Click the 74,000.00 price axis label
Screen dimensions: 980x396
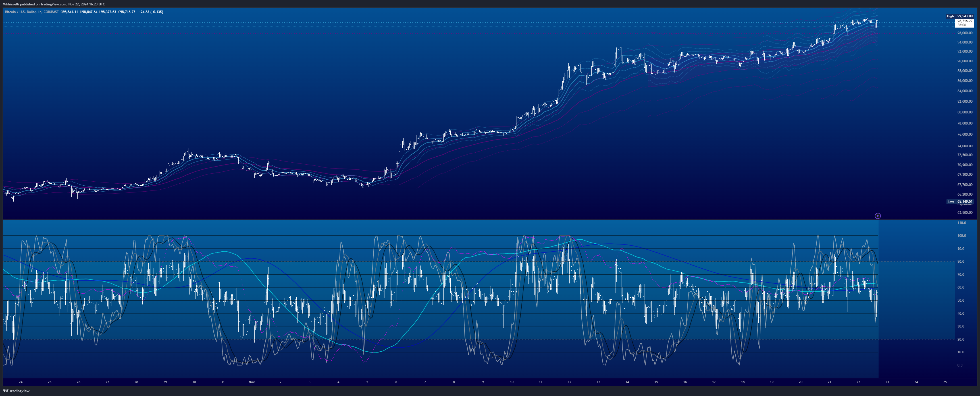point(965,146)
